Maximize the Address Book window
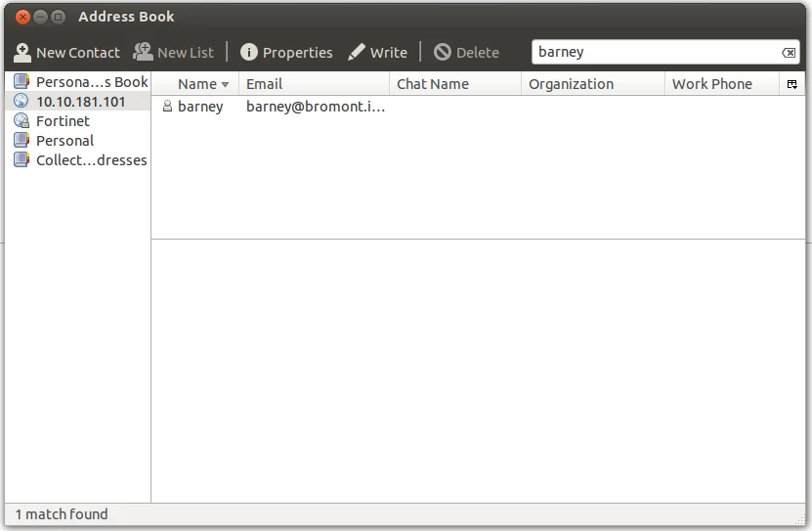 point(59,17)
